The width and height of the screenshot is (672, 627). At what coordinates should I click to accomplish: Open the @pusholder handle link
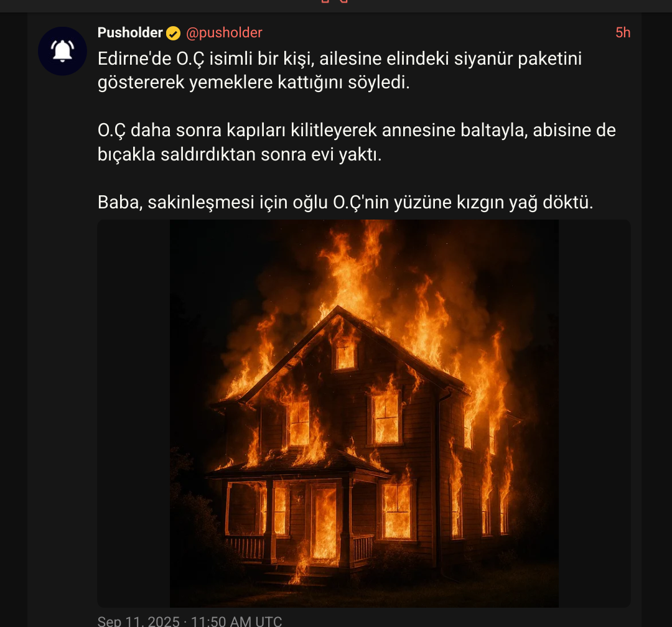[224, 32]
